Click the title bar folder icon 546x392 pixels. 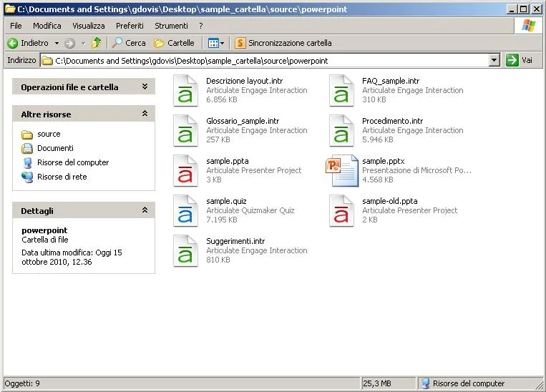tap(10, 9)
